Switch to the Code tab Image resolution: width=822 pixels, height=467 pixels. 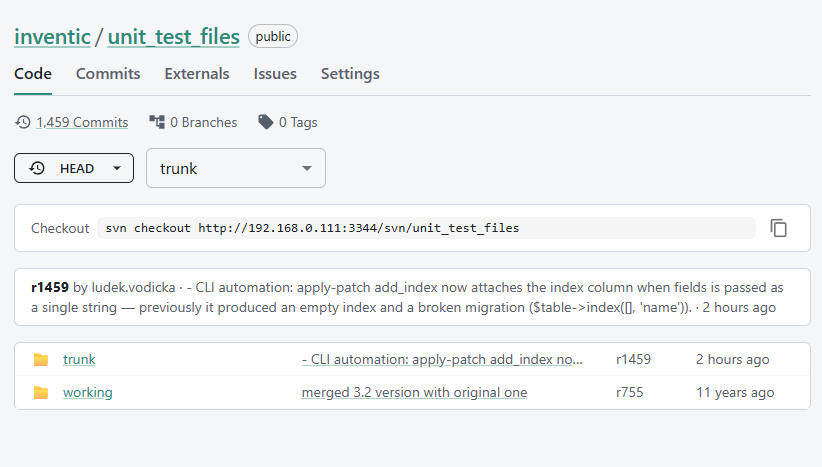click(x=33, y=74)
